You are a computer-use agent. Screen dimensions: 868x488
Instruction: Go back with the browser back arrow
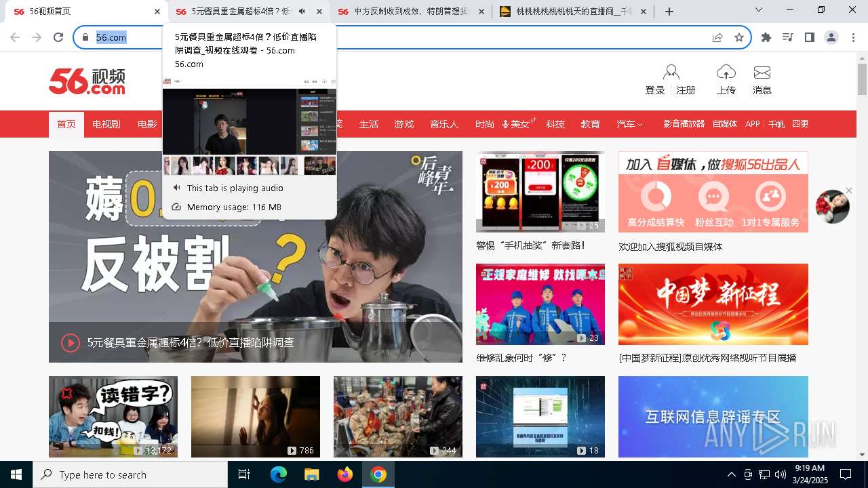click(15, 37)
